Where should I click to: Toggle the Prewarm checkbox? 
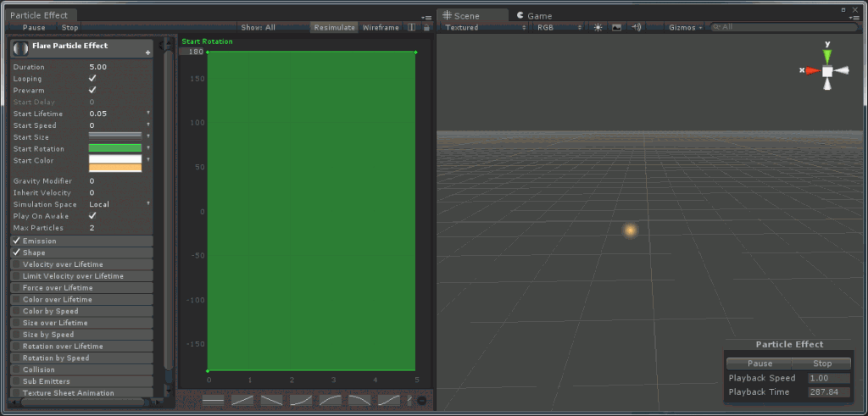click(x=92, y=90)
